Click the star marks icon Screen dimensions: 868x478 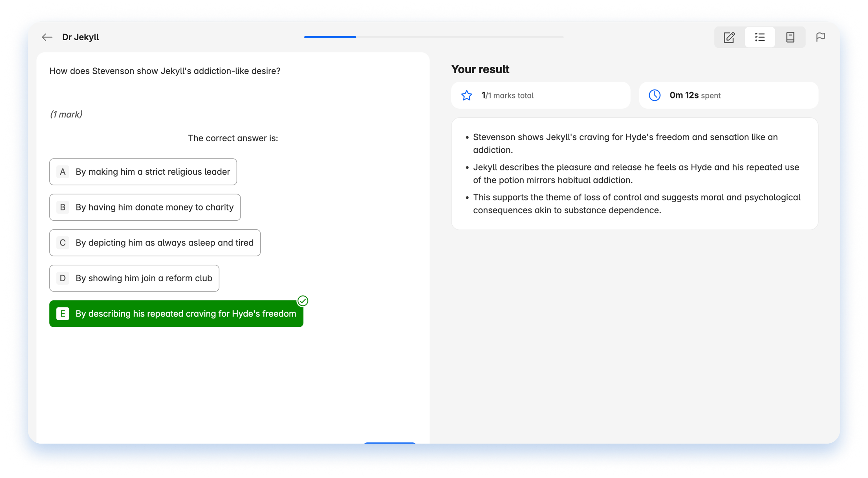pyautogui.click(x=467, y=95)
